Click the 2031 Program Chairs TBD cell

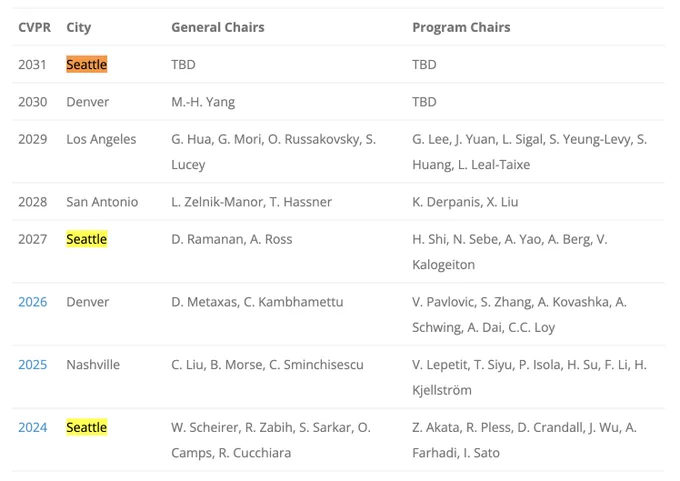(x=424, y=65)
